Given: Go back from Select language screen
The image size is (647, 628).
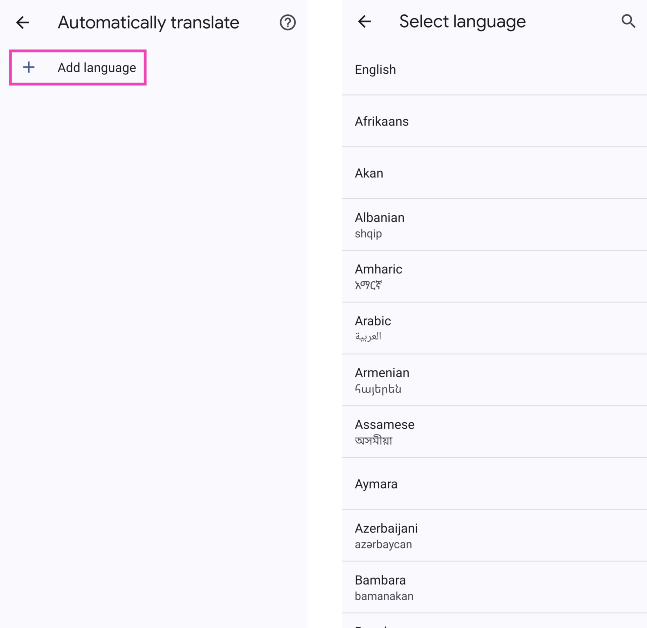Looking at the screenshot, I should [x=364, y=21].
